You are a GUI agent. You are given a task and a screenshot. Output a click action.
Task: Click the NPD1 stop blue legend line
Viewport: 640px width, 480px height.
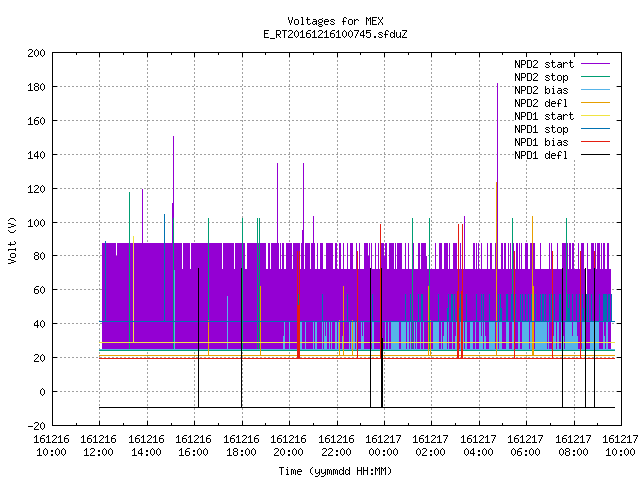point(595,129)
